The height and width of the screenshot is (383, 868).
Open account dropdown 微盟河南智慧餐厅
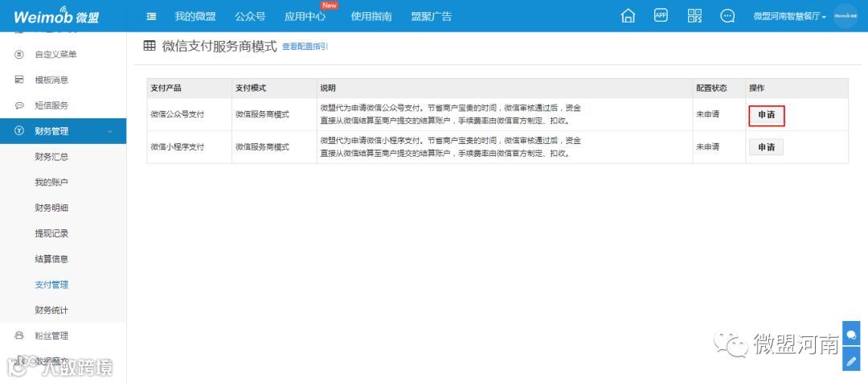click(x=789, y=16)
